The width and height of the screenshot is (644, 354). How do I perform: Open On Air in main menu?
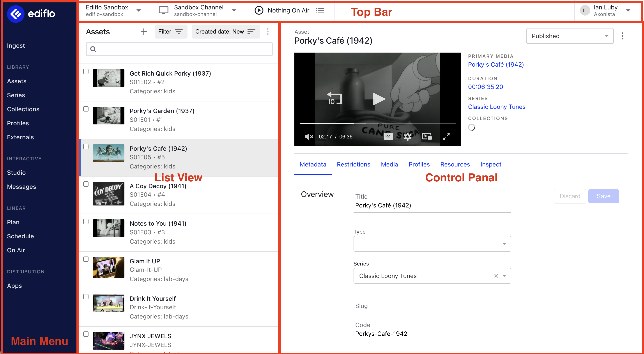tap(16, 250)
